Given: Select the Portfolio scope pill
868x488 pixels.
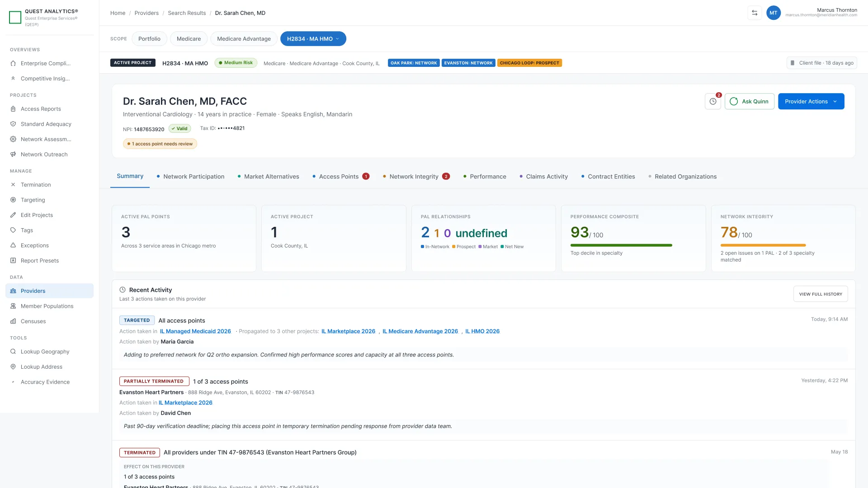Looking at the screenshot, I should (149, 39).
